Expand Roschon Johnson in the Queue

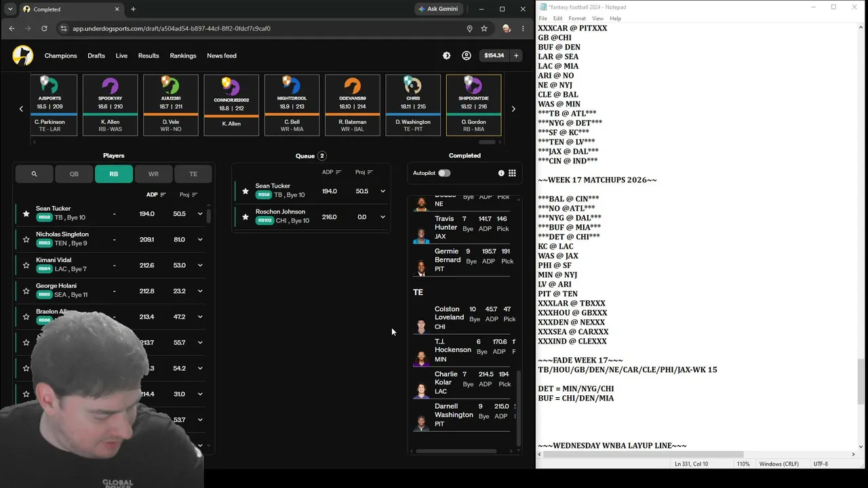(x=382, y=217)
